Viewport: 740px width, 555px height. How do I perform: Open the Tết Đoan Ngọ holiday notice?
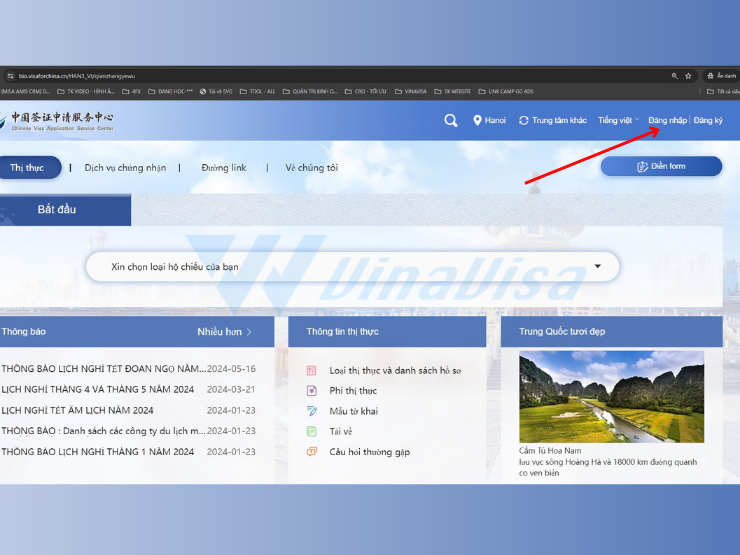pos(104,369)
